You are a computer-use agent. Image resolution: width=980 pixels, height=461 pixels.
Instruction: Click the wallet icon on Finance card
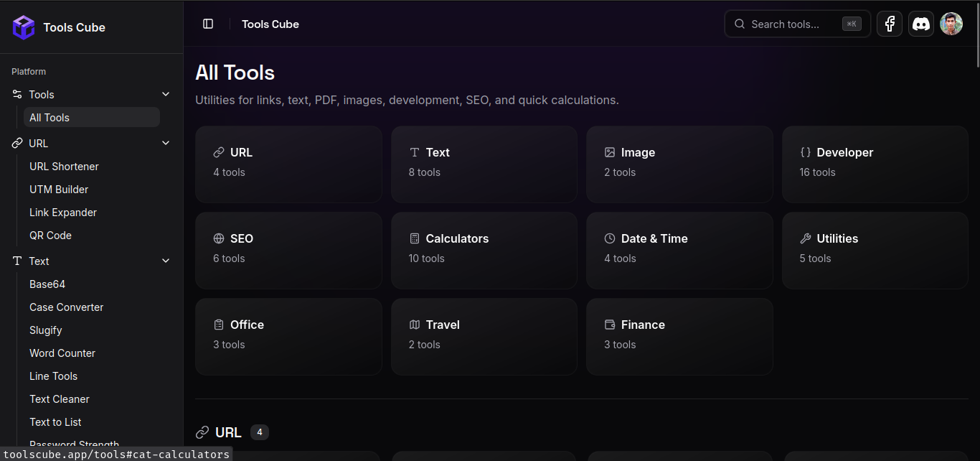point(610,325)
